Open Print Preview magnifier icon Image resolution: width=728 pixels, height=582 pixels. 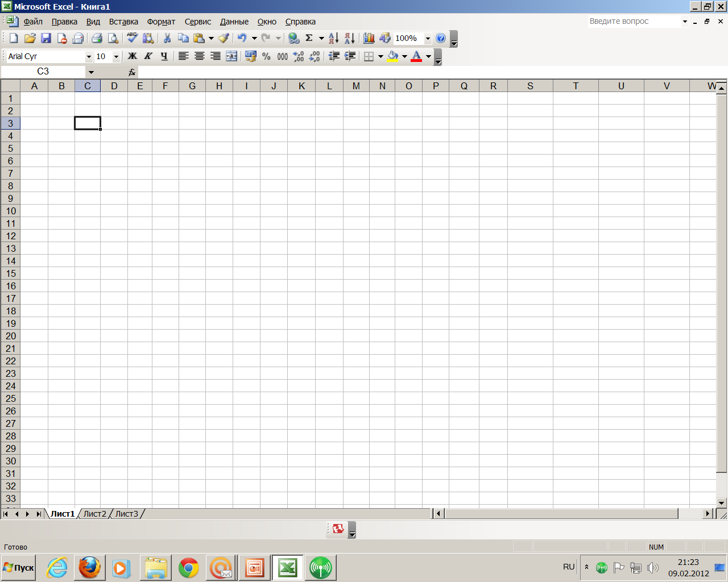pos(113,38)
